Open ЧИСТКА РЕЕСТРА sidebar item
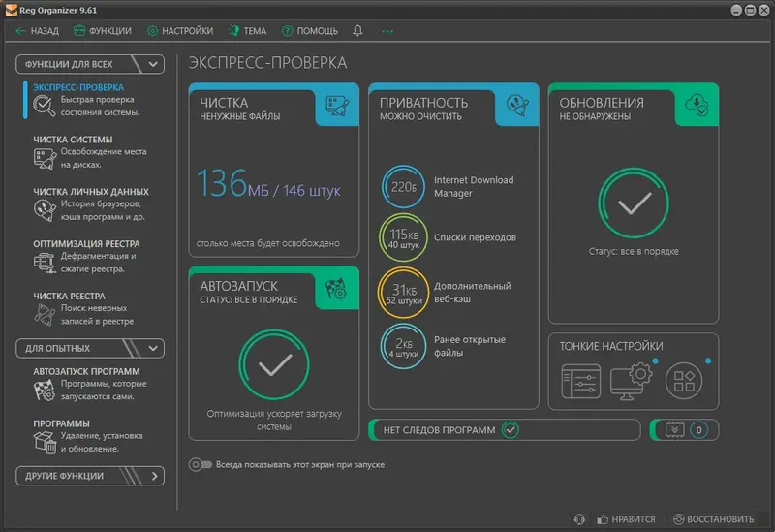 69,297
